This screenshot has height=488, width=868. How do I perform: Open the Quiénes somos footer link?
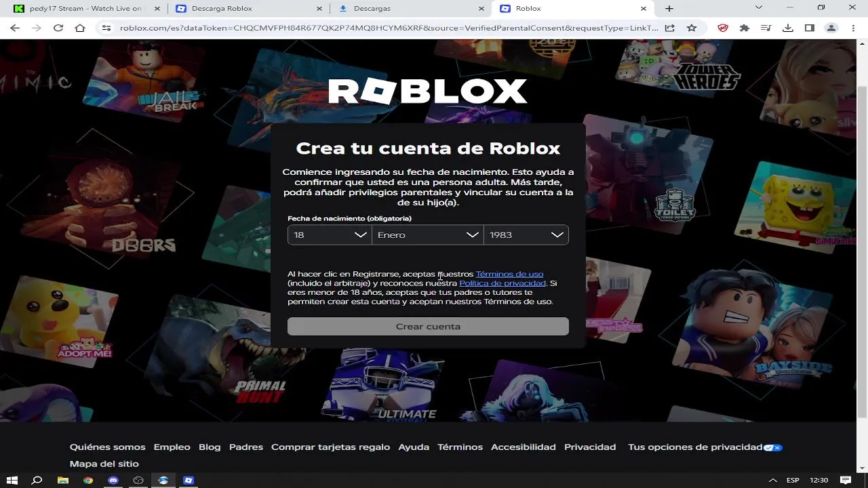(107, 447)
